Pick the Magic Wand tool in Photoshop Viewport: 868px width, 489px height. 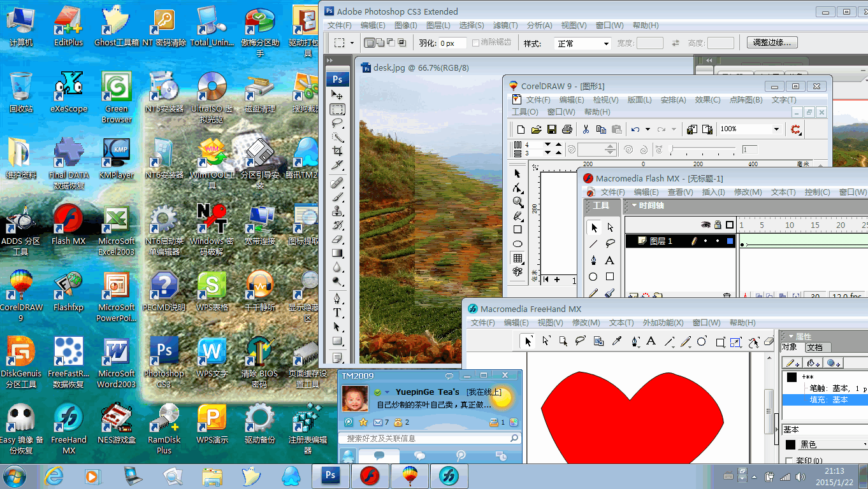click(337, 137)
